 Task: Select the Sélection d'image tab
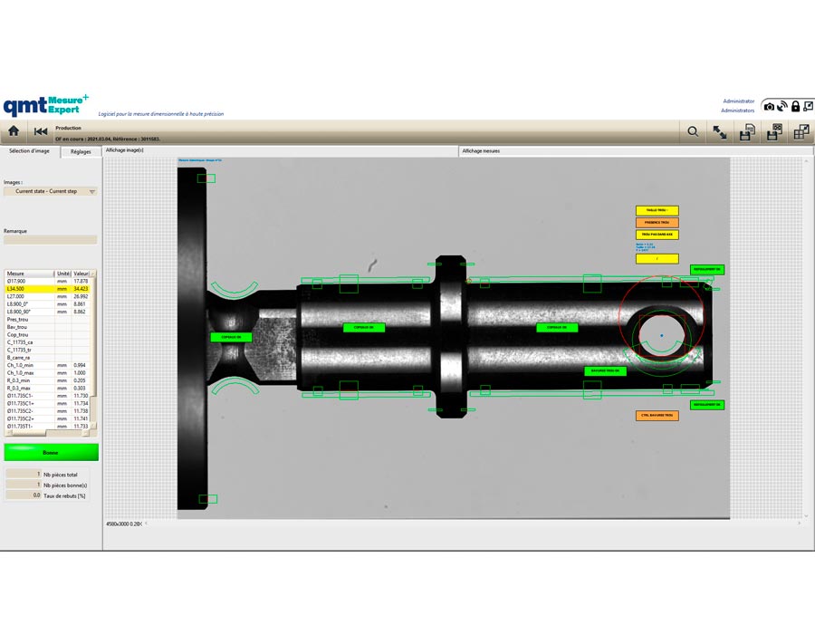tap(29, 151)
